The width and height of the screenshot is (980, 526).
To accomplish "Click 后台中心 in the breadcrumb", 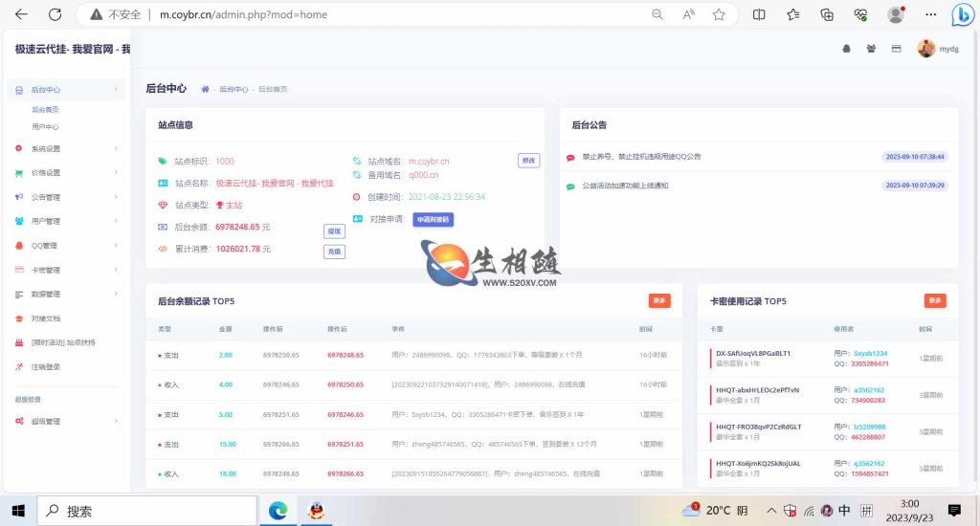I will click(x=234, y=89).
